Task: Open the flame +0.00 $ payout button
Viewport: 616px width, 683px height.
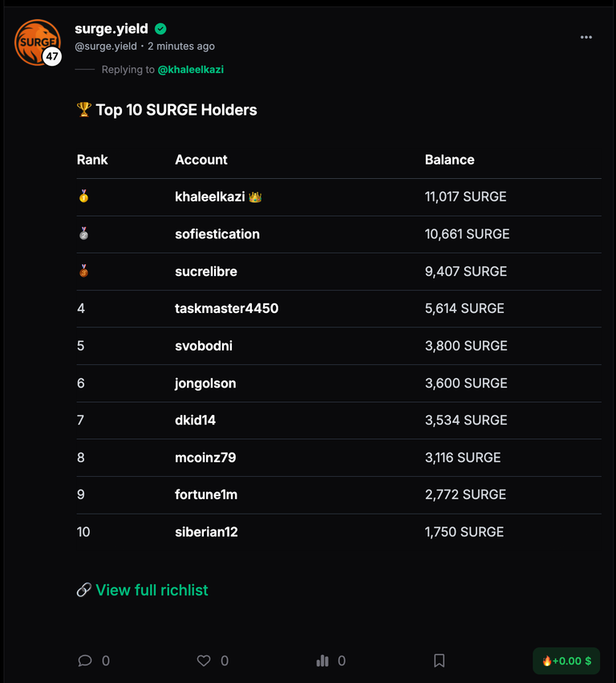Action: [566, 661]
